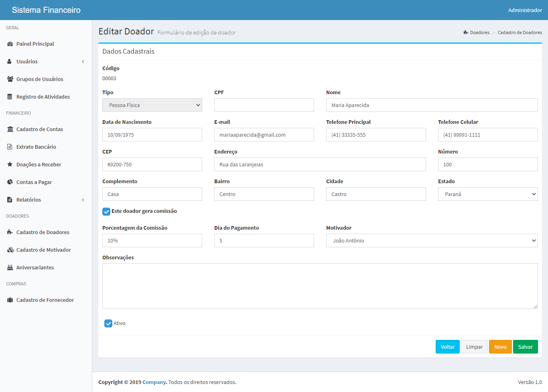Uncheck 'Este doador gera comissão' checkbox
The image size is (548, 392).
click(x=106, y=212)
